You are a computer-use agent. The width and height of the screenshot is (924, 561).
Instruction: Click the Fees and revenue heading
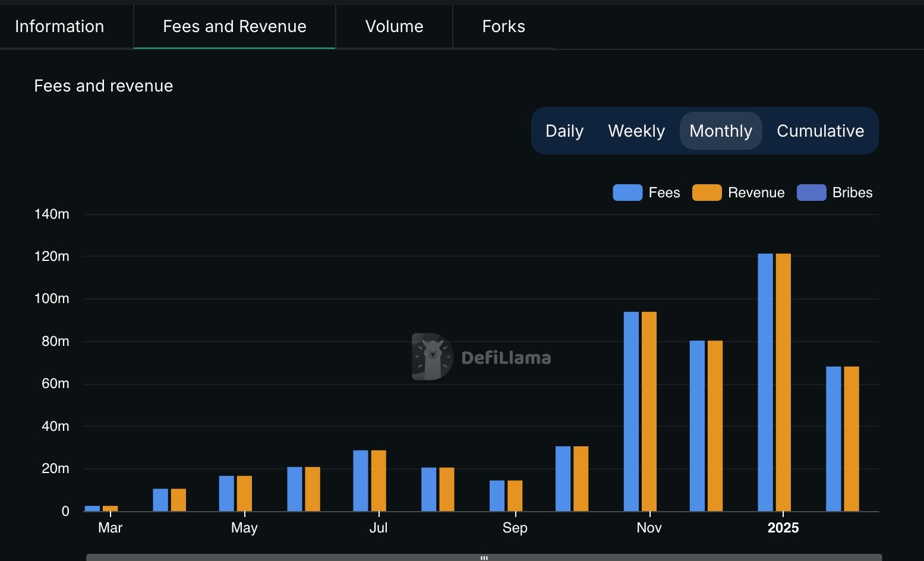[103, 86]
